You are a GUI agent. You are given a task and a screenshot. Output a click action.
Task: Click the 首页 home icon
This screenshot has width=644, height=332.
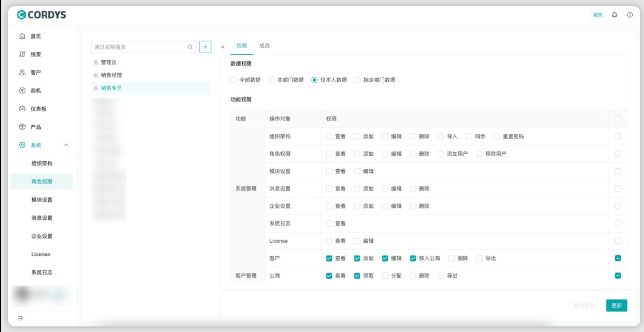pos(22,36)
